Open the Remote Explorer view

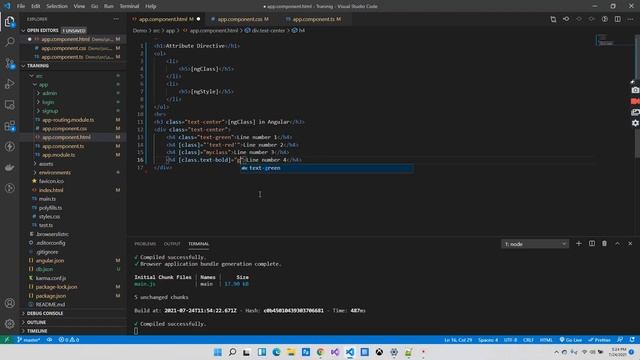pos(9,105)
